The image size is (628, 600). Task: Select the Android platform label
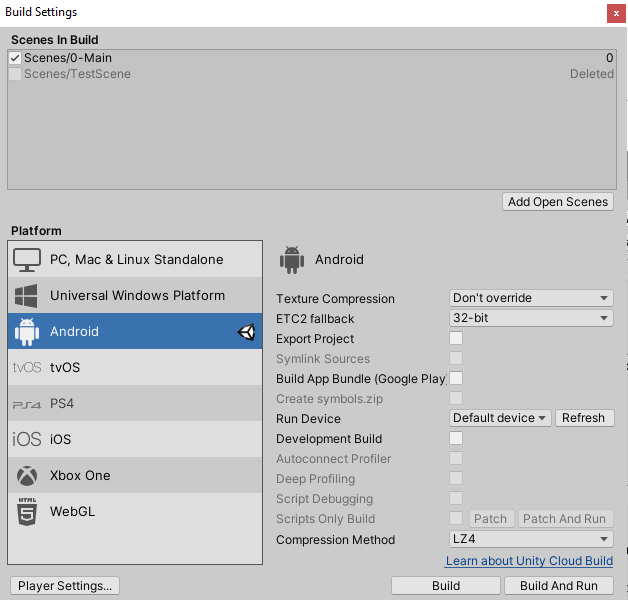tap(74, 332)
